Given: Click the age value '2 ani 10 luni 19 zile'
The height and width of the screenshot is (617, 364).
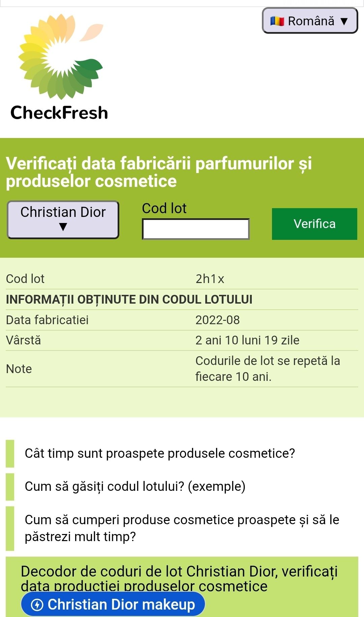Looking at the screenshot, I should coord(247,340).
